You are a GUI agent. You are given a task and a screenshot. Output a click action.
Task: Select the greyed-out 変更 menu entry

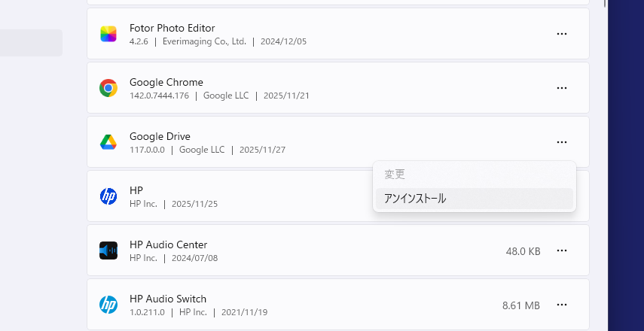[395, 175]
